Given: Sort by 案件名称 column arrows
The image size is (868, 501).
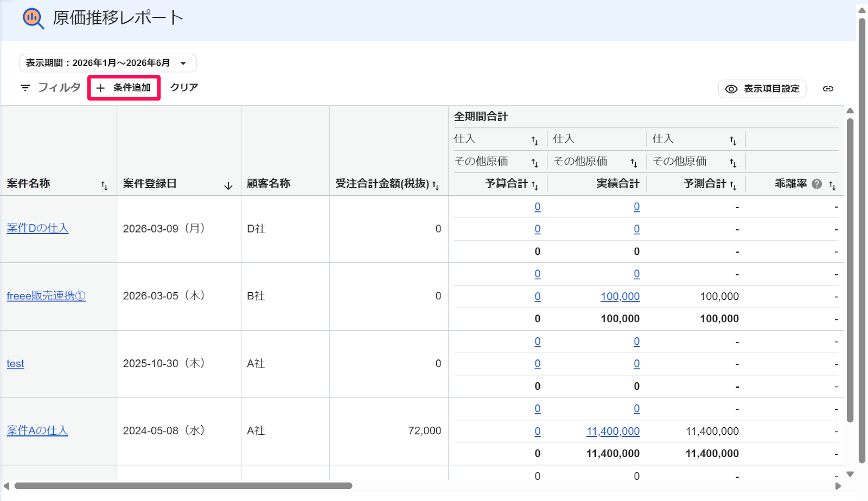Looking at the screenshot, I should [x=104, y=185].
